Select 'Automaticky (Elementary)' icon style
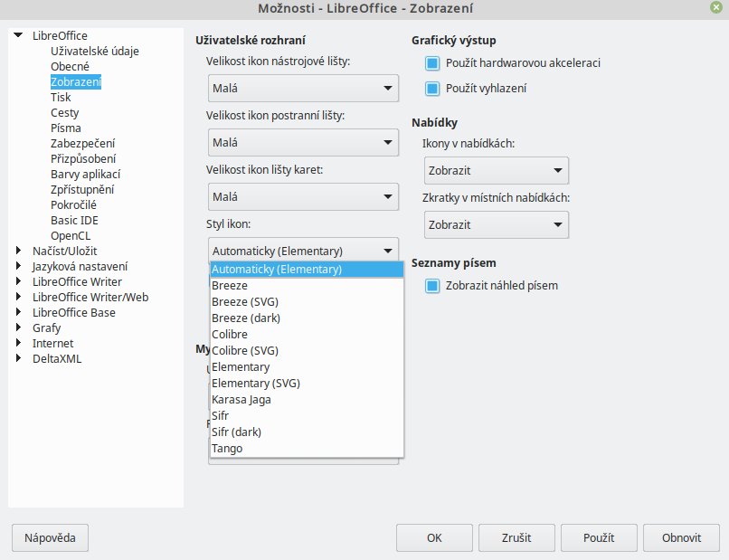 coord(307,270)
